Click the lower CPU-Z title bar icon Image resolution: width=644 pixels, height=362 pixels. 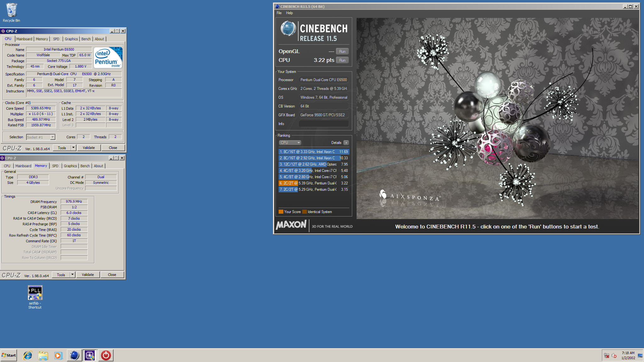[3, 158]
